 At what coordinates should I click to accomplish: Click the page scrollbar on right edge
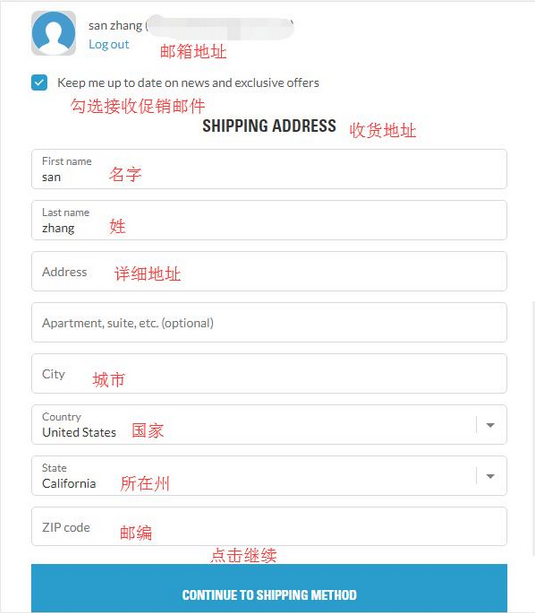[x=533, y=428]
